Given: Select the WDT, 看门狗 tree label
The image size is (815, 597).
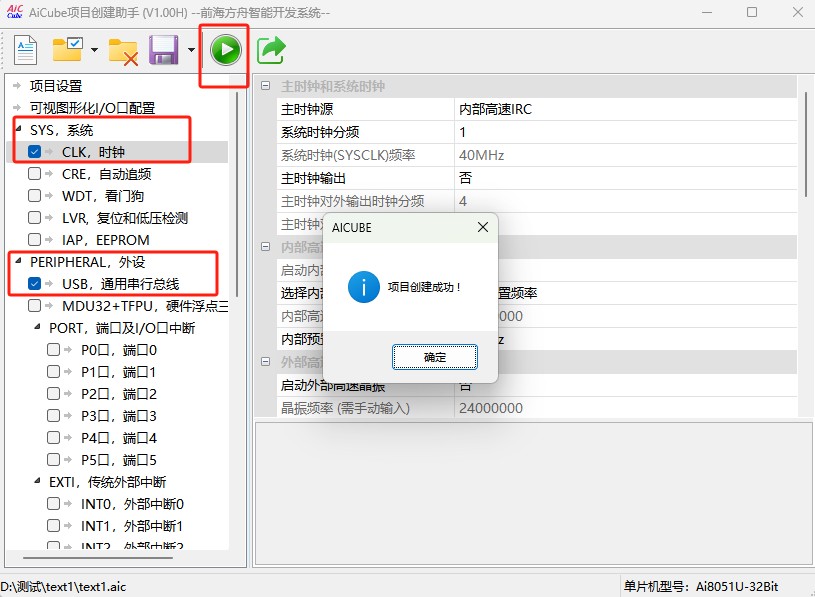Looking at the screenshot, I should (x=102, y=196).
